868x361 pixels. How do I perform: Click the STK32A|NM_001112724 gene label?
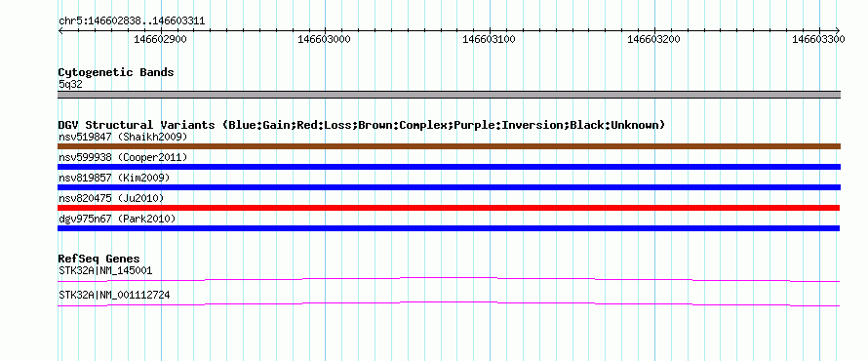114,295
